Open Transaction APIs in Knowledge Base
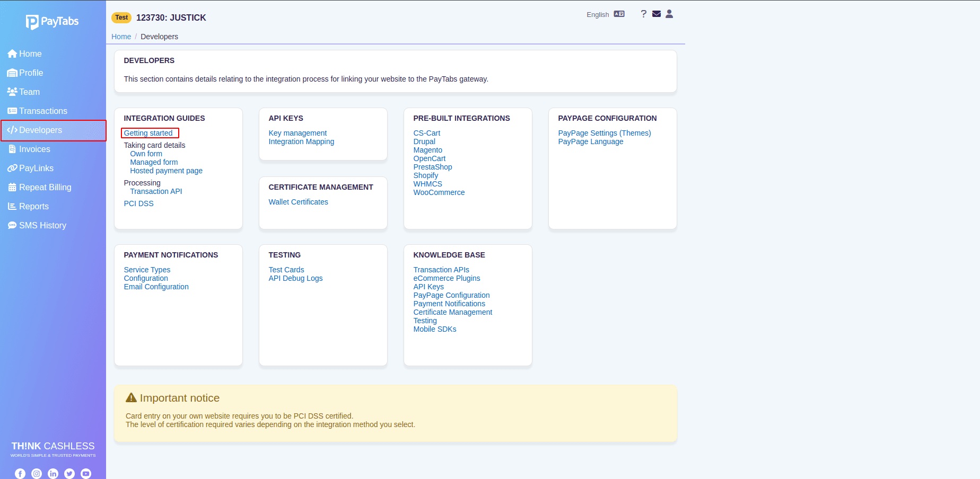 [441, 270]
